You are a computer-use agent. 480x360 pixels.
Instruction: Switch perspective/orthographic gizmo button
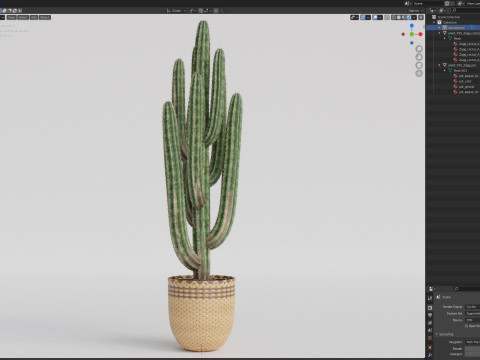[419, 73]
